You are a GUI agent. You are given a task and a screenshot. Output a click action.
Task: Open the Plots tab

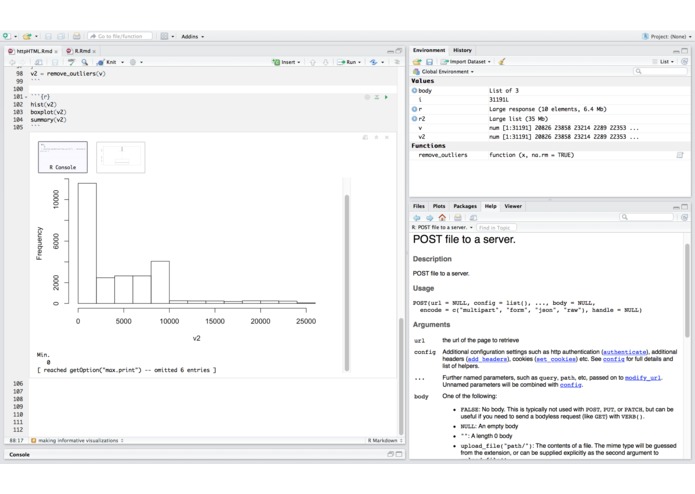439,206
